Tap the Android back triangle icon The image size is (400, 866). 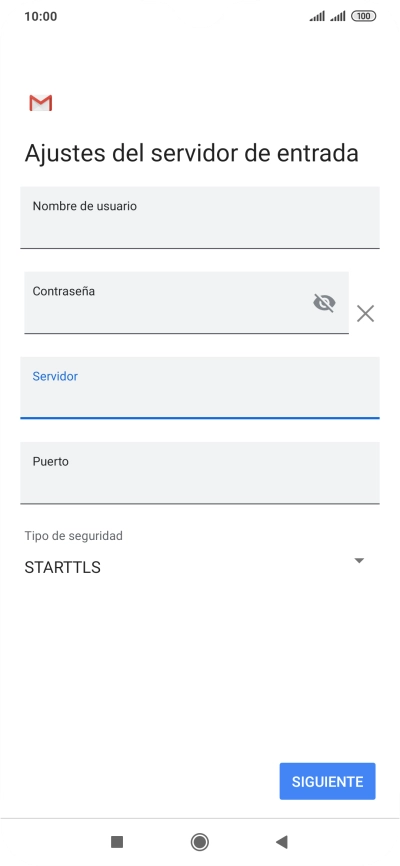(282, 842)
